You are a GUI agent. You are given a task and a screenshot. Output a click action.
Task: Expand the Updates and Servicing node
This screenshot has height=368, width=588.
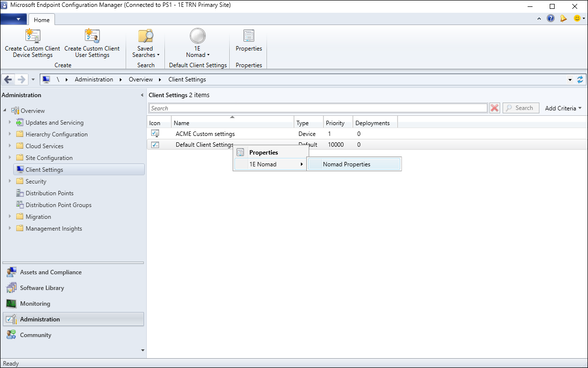click(9, 123)
